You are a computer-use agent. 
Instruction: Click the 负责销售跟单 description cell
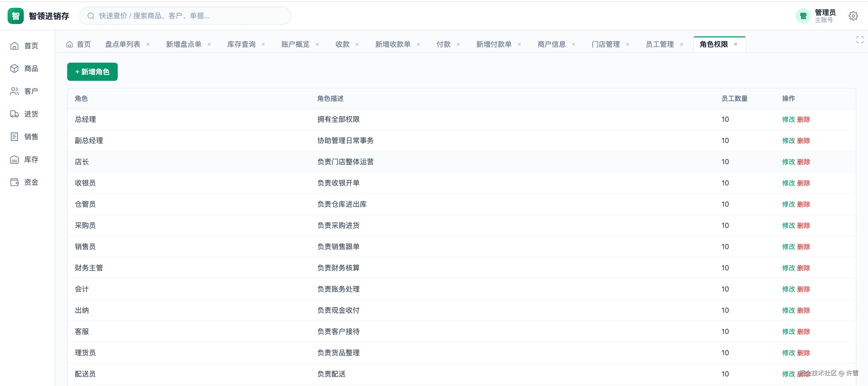point(338,247)
